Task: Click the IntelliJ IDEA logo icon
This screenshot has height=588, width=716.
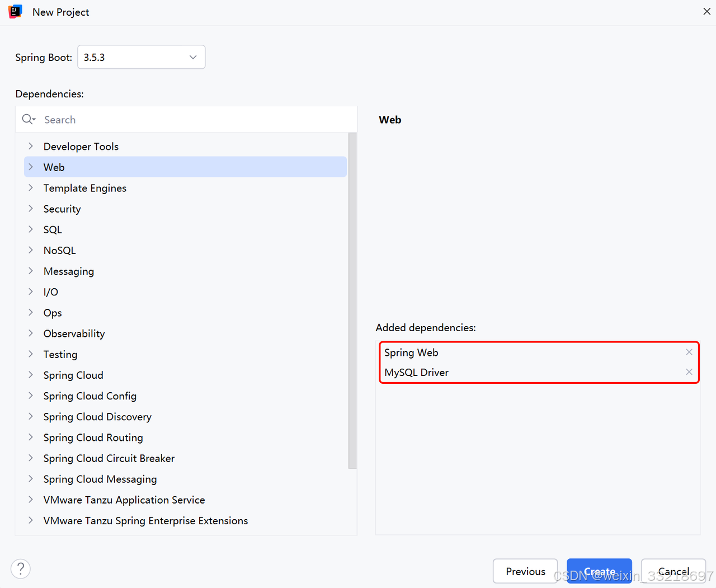Action: click(15, 12)
